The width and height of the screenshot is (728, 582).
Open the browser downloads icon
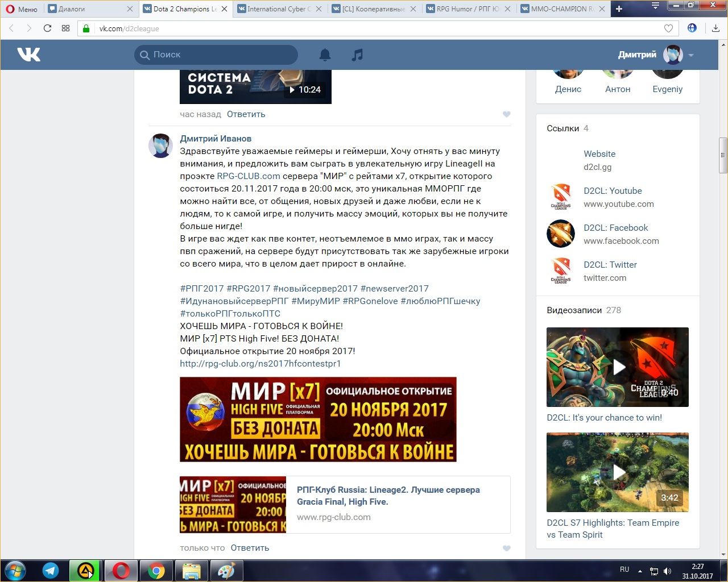pos(715,28)
